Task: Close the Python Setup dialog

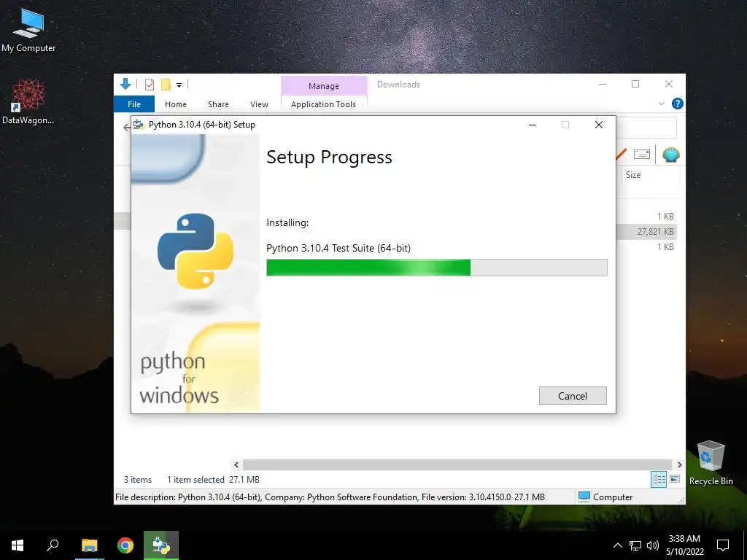Action: tap(599, 125)
